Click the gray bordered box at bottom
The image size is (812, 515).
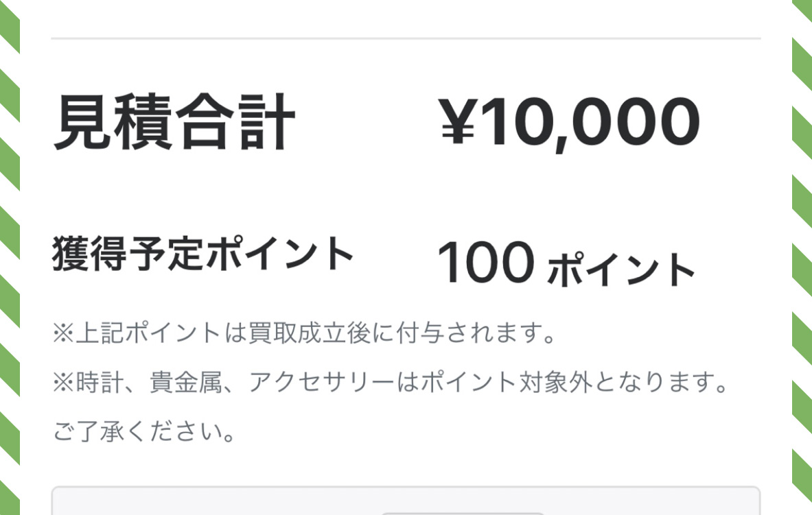coord(406,501)
